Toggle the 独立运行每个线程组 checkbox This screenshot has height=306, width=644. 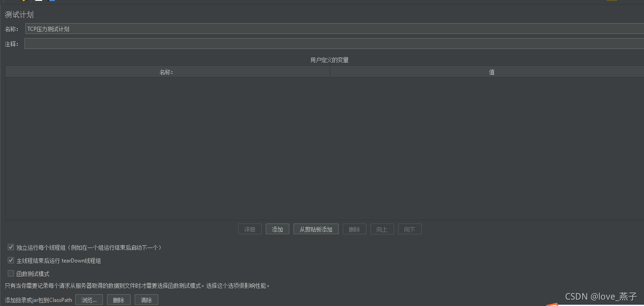pos(11,248)
